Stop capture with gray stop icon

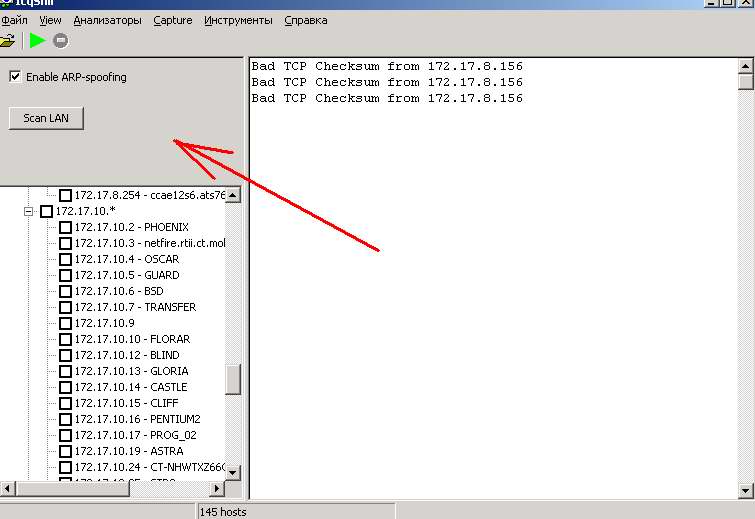click(x=61, y=41)
